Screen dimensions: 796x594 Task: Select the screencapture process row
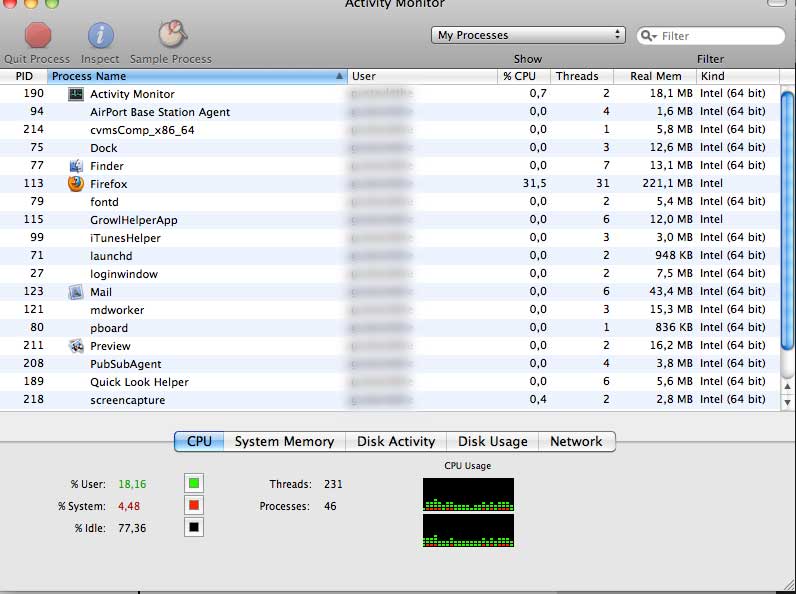click(389, 400)
